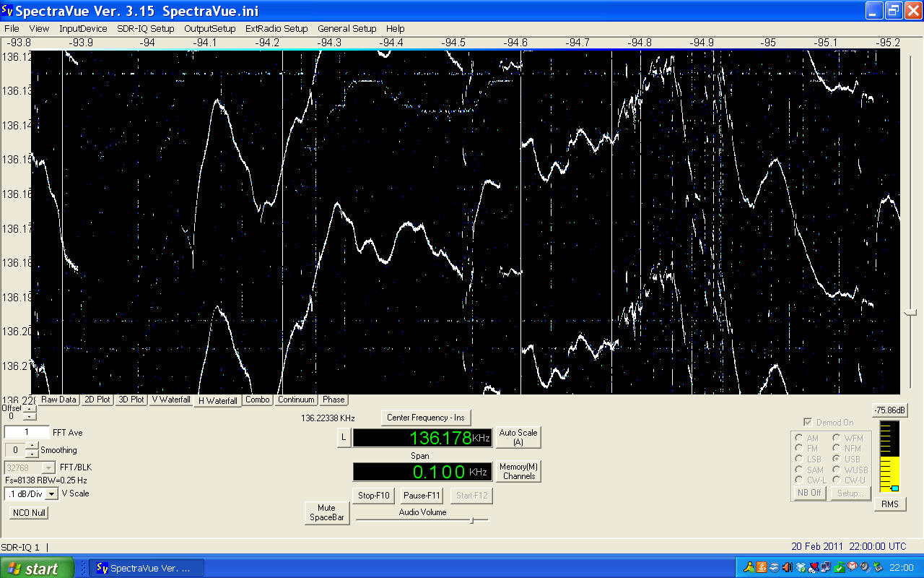Click the AIM running-man tray icon
Image resolution: width=924 pixels, height=578 pixels.
click(x=749, y=567)
